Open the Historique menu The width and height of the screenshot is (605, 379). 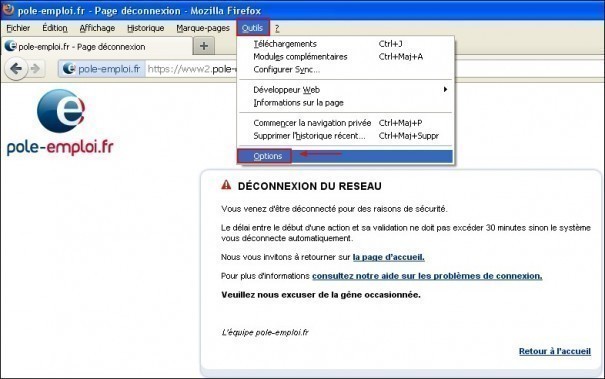[x=145, y=28]
